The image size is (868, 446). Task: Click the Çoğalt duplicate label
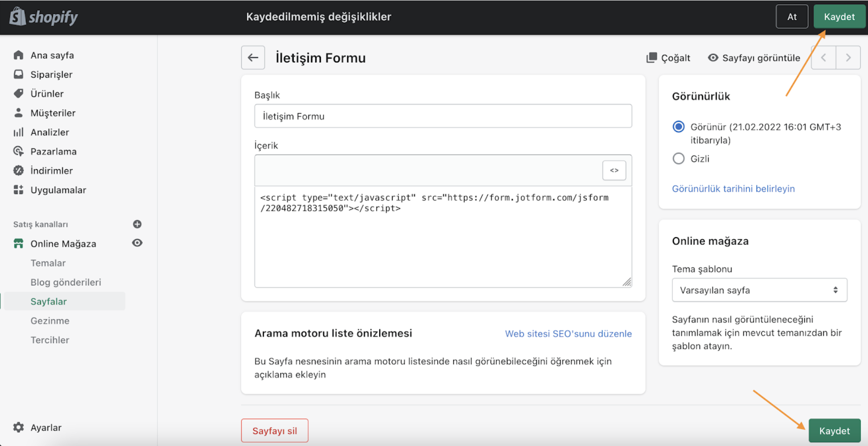pos(676,58)
